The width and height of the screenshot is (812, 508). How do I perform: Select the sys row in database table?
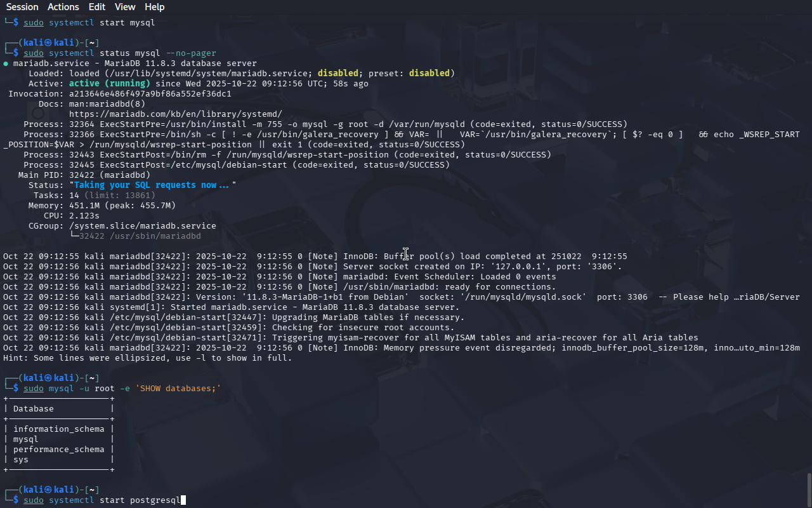click(x=21, y=459)
